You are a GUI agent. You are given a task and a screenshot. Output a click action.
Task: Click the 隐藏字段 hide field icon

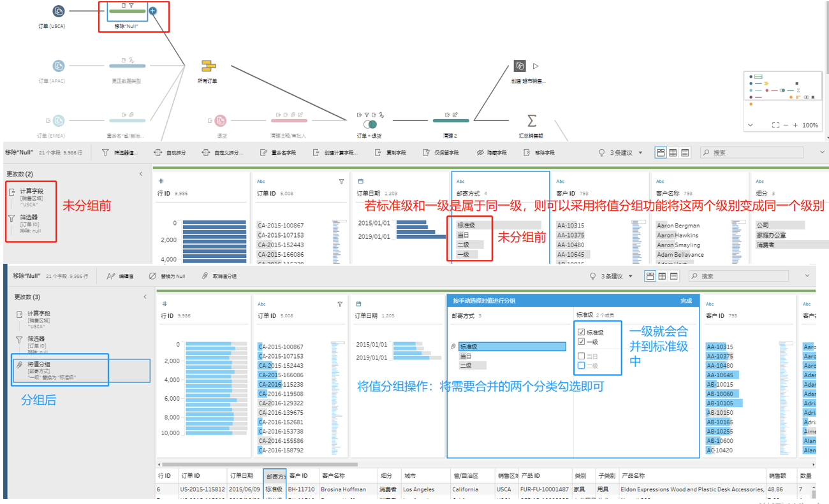point(479,152)
